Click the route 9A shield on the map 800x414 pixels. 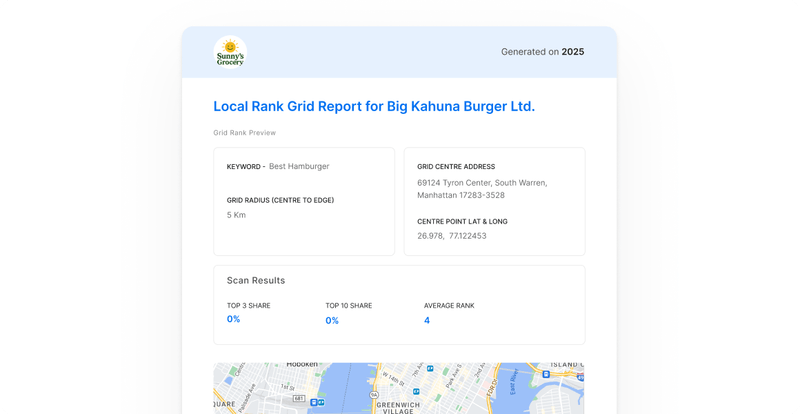(374, 395)
